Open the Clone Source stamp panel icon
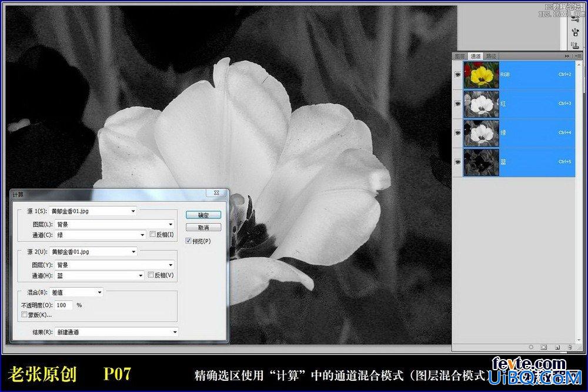The height and width of the screenshot is (392, 588). (x=575, y=45)
